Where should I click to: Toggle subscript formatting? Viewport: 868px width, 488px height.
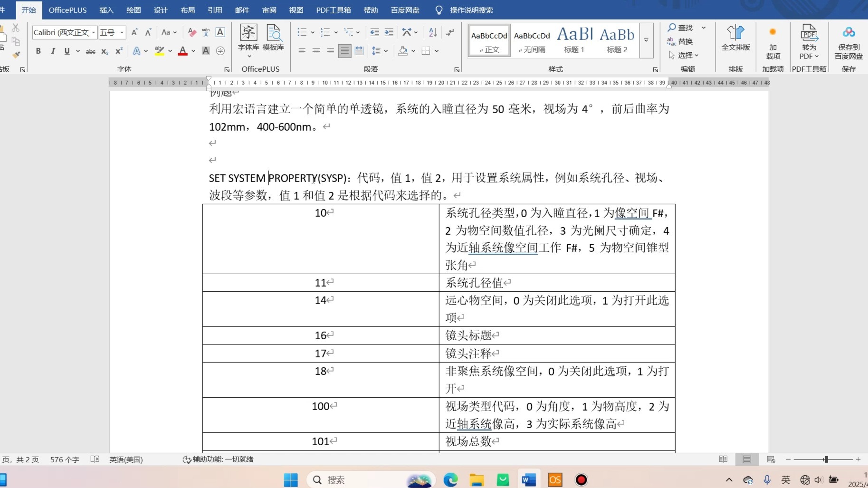[x=104, y=51]
